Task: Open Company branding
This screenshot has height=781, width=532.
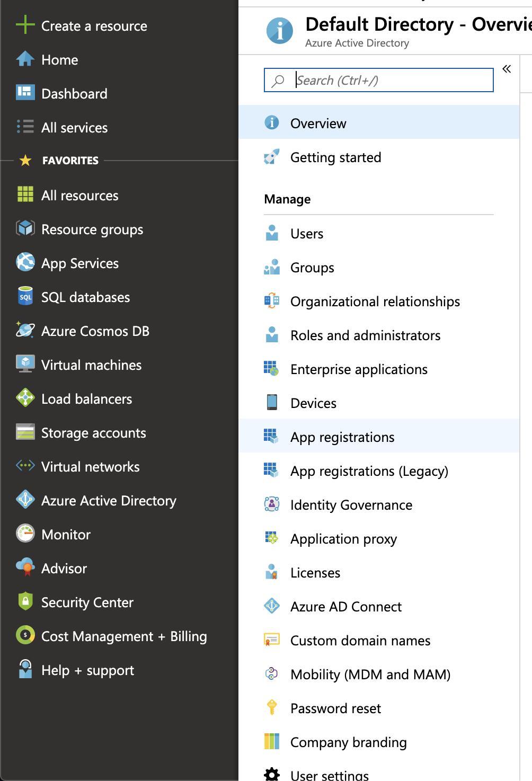Action: tap(379, 742)
